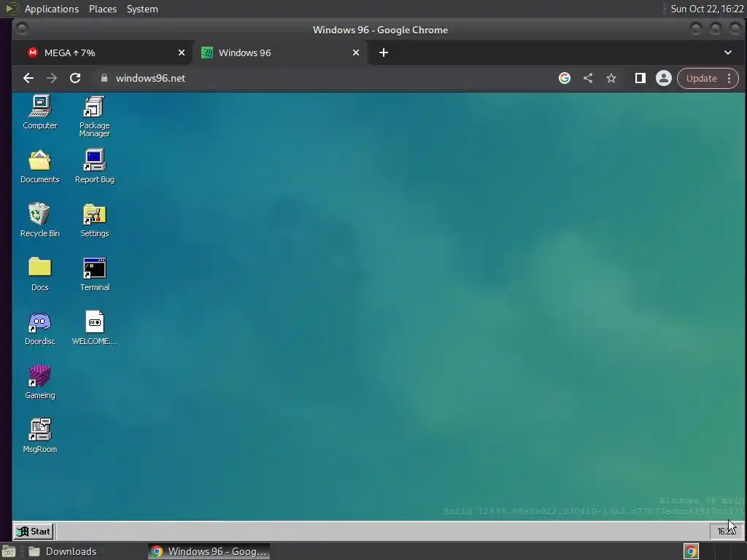Expand the tab search chevron
Screen dimensions: 747x560
tap(728, 52)
